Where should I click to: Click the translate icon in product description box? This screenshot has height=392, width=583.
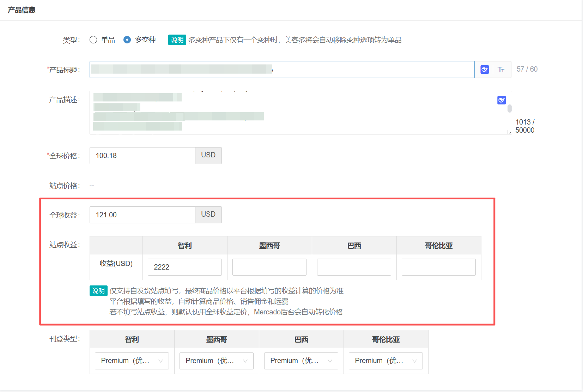pos(501,100)
